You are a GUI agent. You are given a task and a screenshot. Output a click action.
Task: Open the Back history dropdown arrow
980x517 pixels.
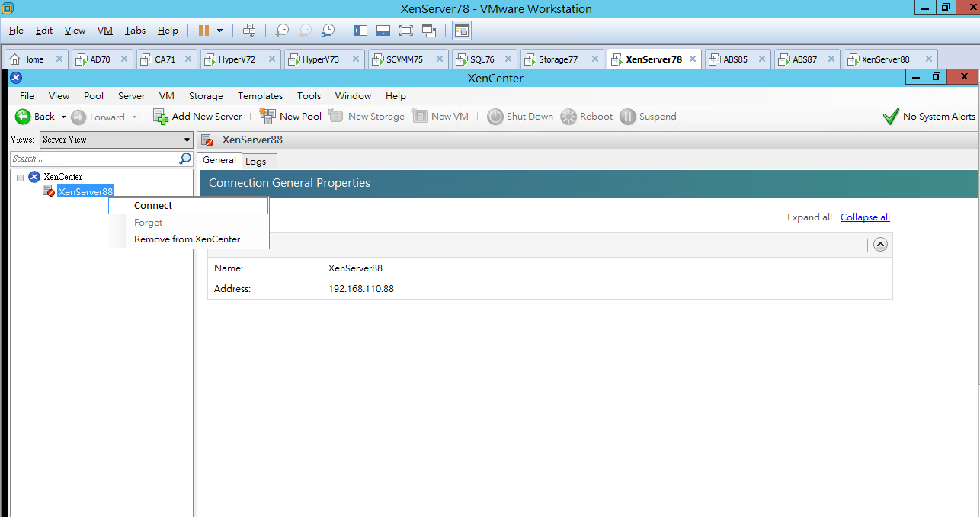coord(63,117)
